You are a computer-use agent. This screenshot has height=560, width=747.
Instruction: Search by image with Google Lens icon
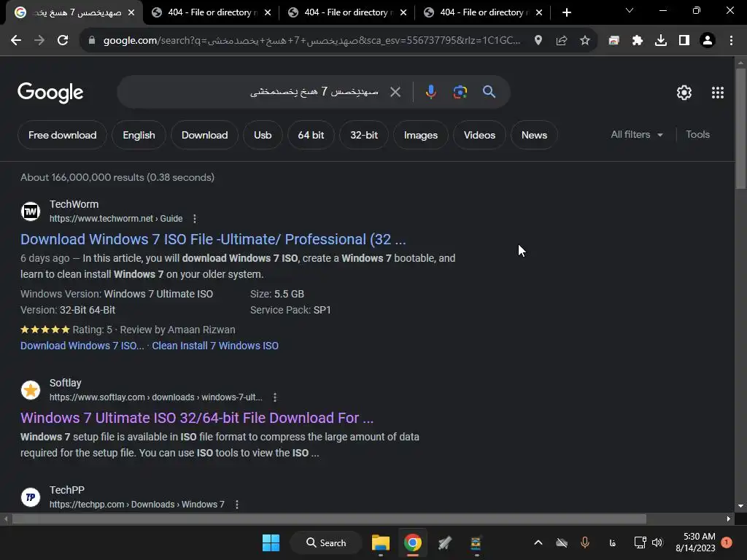[460, 92]
